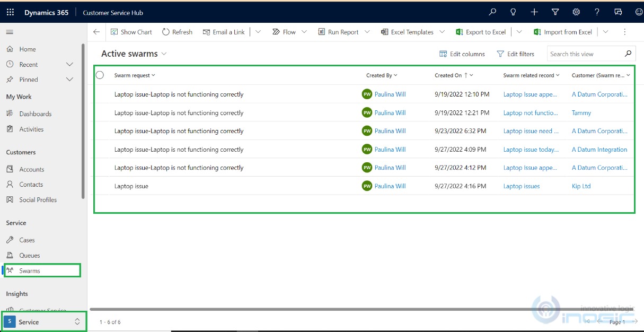644x332 pixels.
Task: Open Laptop issues related record link
Action: 522,186
